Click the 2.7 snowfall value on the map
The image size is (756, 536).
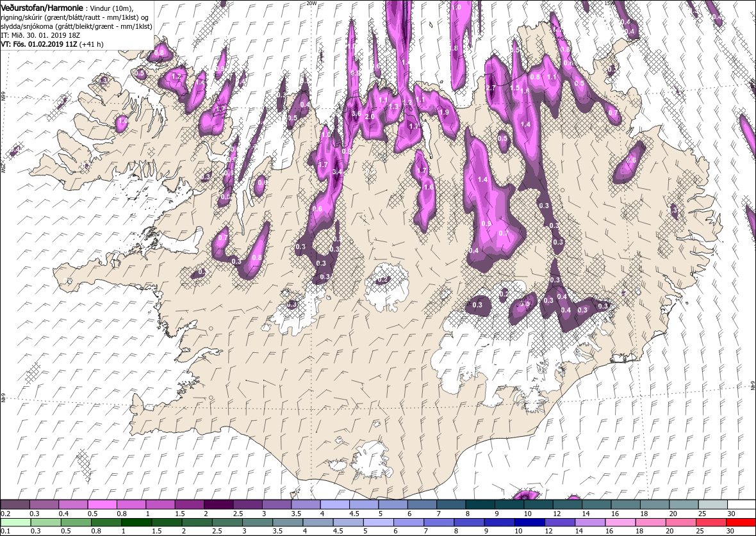pyautogui.click(x=491, y=88)
